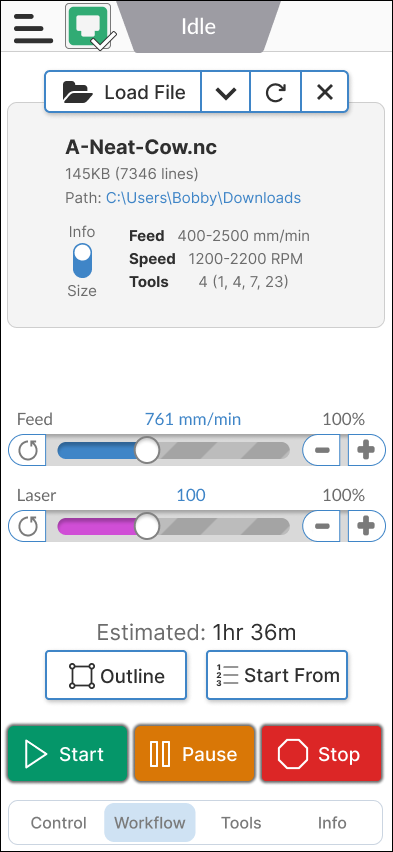Viewport: 393px width, 852px height.
Task: Decrease laser power with minus button
Action: pyautogui.click(x=322, y=526)
